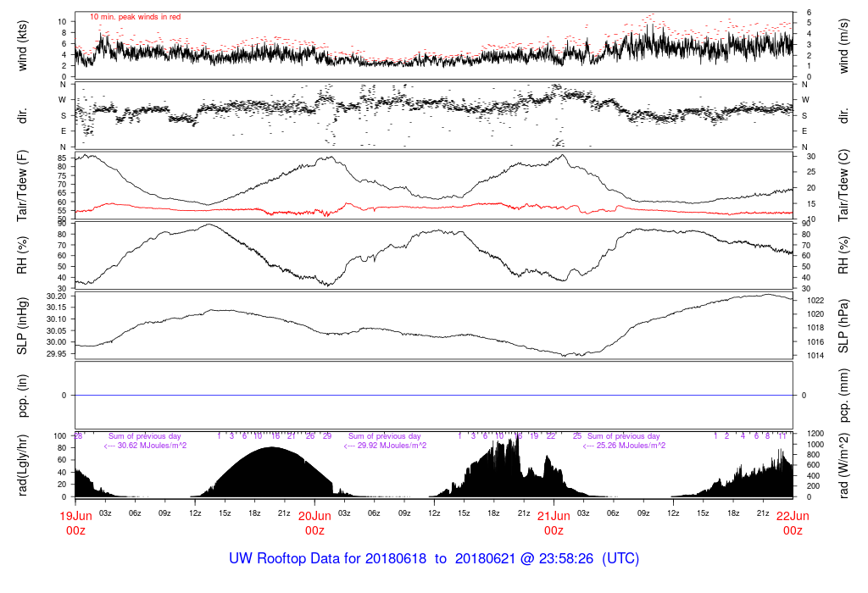Select the 30.62 MJoules/m^2 daily sum annotation
This screenshot has width=868, height=593.
(145, 446)
